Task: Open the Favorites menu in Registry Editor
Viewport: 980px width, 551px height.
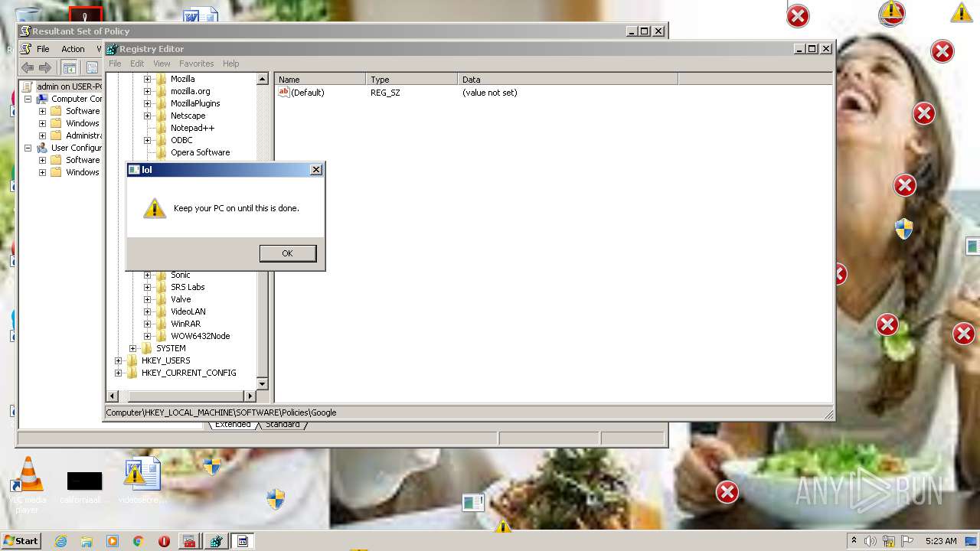Action: click(x=197, y=64)
